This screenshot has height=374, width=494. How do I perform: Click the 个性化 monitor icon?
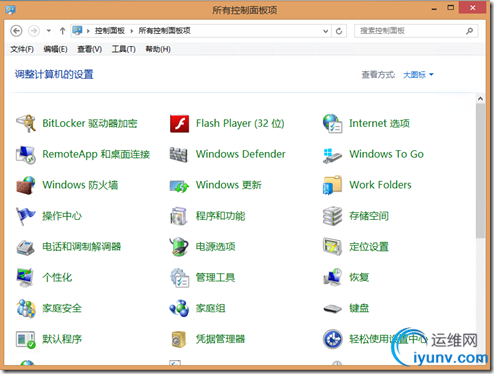[25, 278]
